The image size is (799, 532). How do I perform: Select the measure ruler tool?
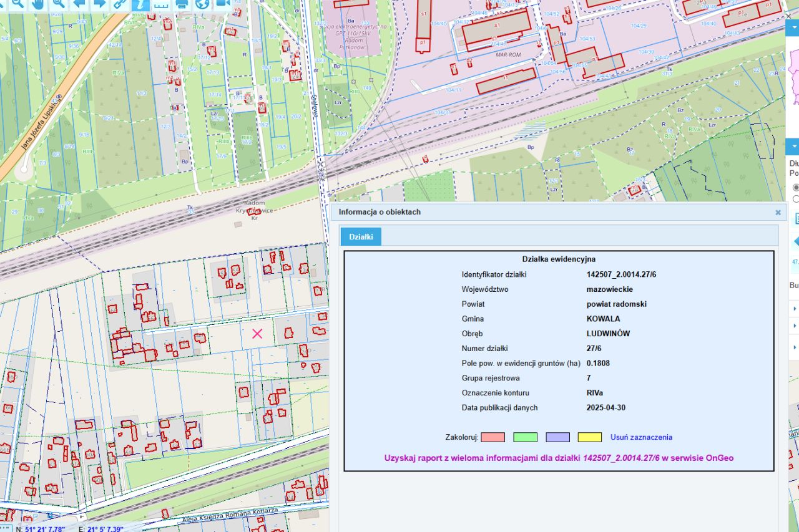161,4
